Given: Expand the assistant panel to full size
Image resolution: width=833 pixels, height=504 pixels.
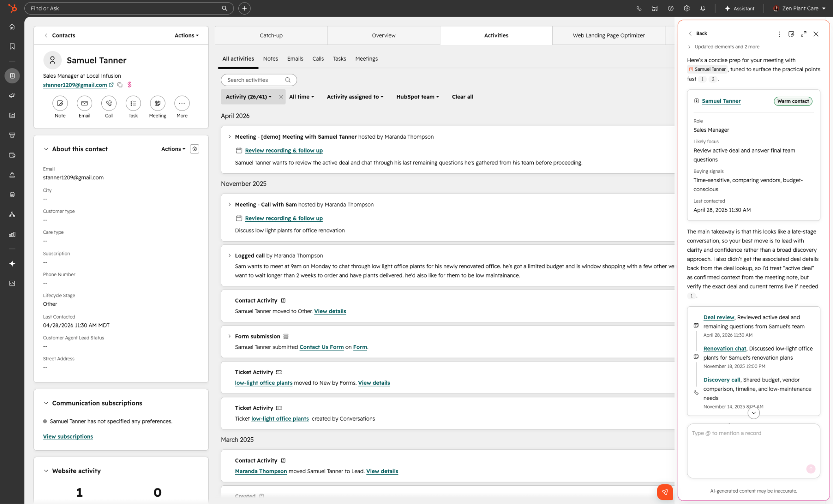Looking at the screenshot, I should coord(803,34).
